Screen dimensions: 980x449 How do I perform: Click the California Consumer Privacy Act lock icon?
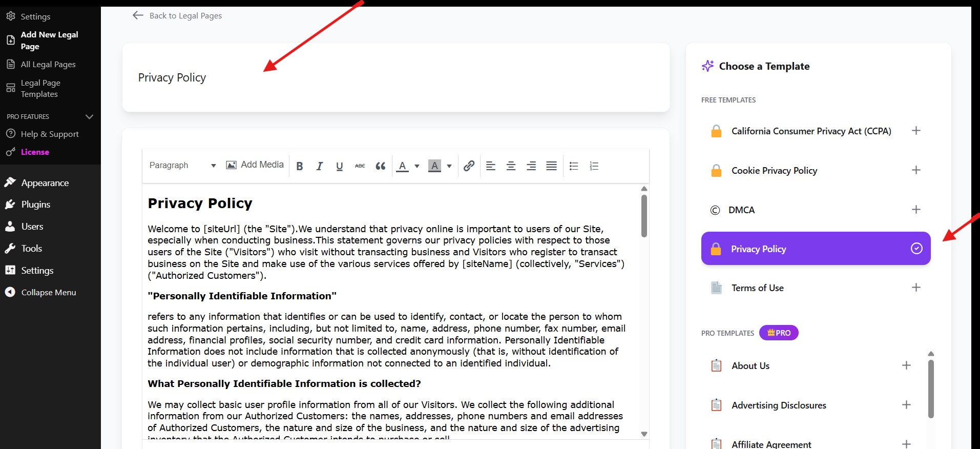[x=716, y=131]
